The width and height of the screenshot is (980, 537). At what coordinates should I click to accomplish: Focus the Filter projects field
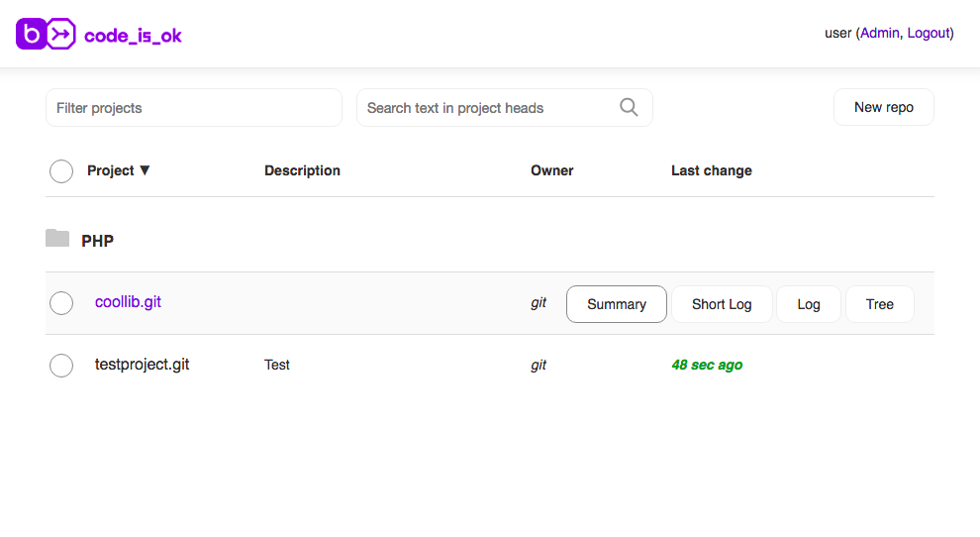[x=193, y=108]
